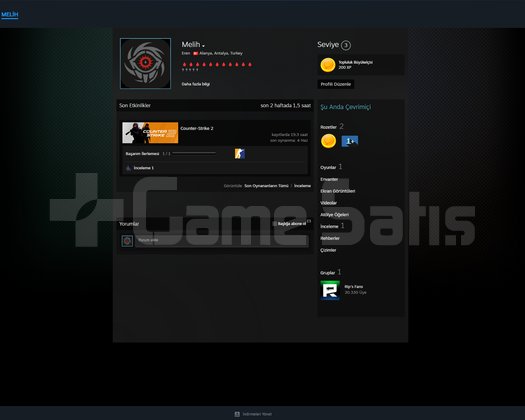Open the Rozetler badges link
525x420 pixels.
(328, 127)
